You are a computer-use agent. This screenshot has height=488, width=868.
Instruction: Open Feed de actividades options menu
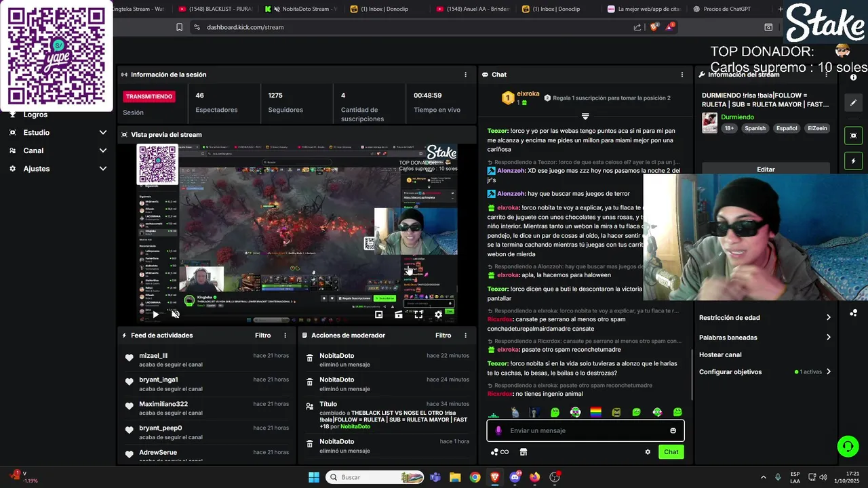click(285, 335)
